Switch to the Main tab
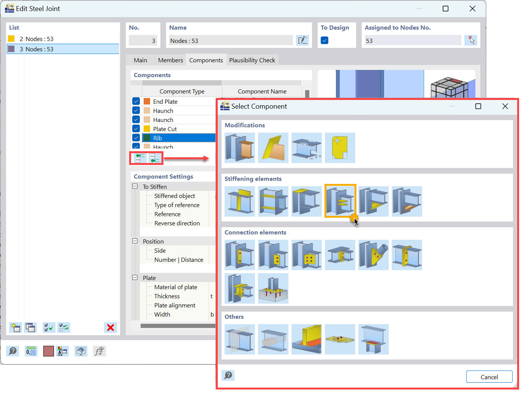 click(x=140, y=60)
